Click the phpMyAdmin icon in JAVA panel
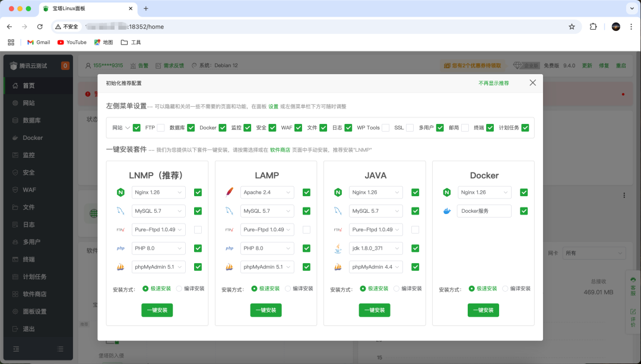Image resolution: width=641 pixels, height=364 pixels. coord(338,267)
